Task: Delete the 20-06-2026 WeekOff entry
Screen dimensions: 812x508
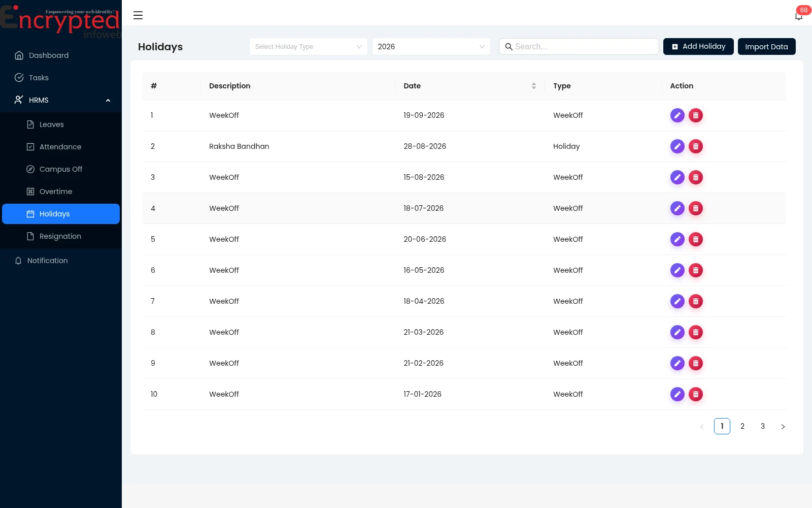Action: [696, 239]
